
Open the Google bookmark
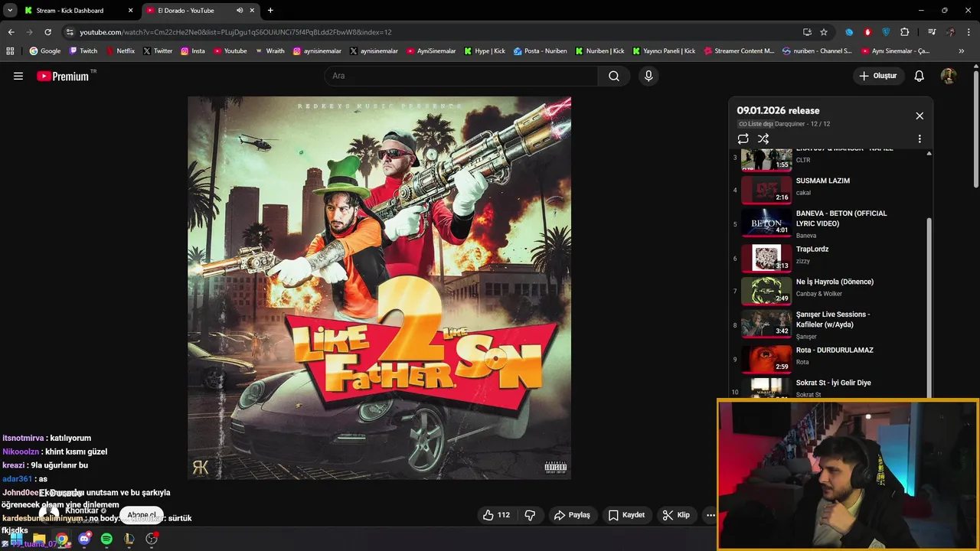[x=45, y=51]
